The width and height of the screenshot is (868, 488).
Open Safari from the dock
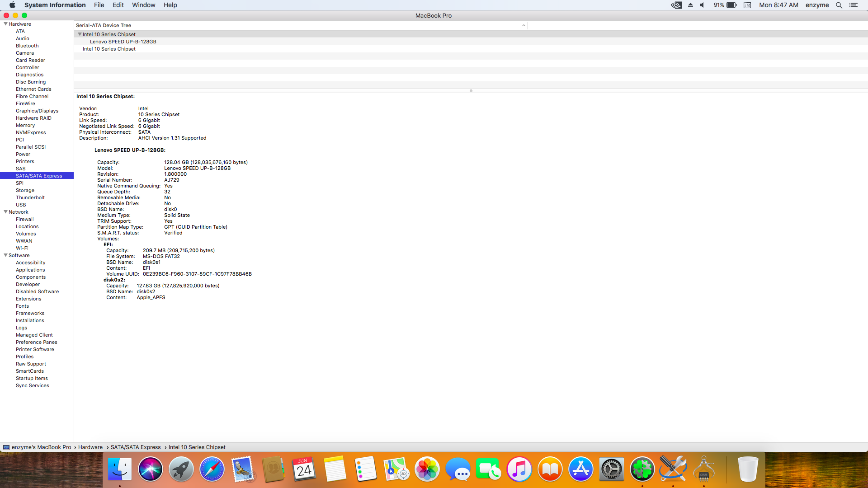(212, 469)
